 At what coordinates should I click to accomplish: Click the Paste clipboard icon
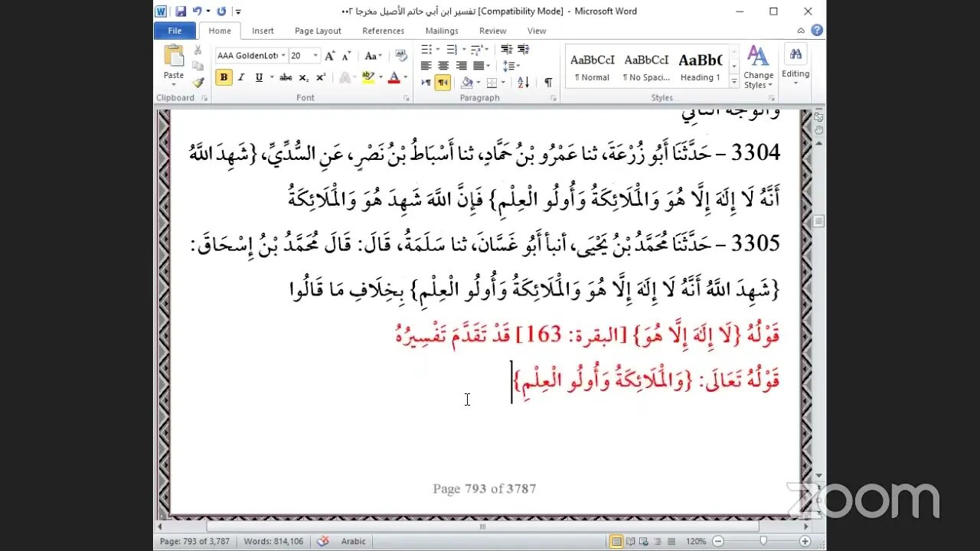174,57
